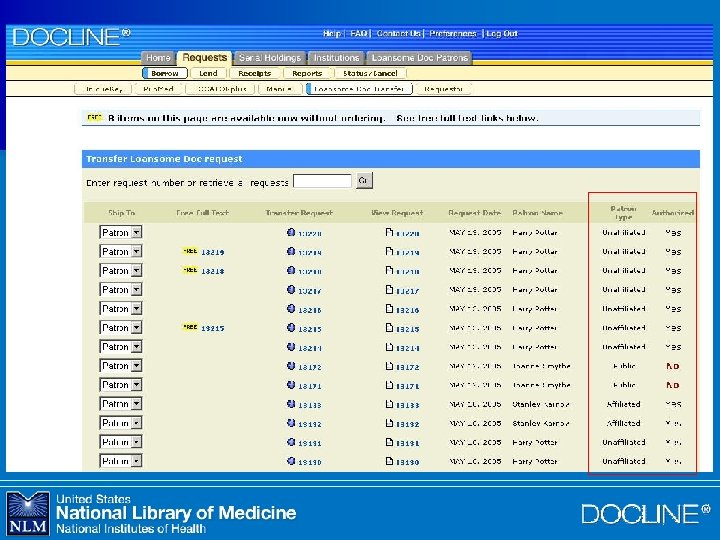Viewport: 720px width, 540px height.
Task: Click the view document icon for request 13132
Action: (389, 423)
